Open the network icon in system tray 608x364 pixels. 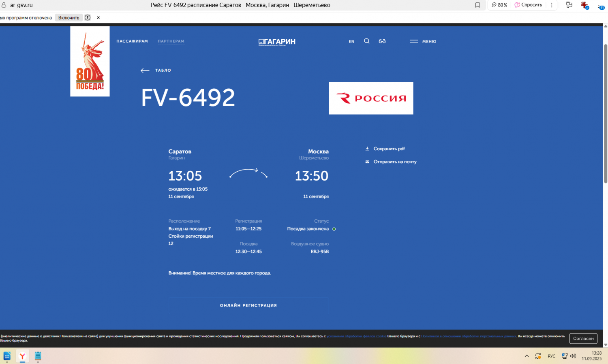click(x=564, y=356)
